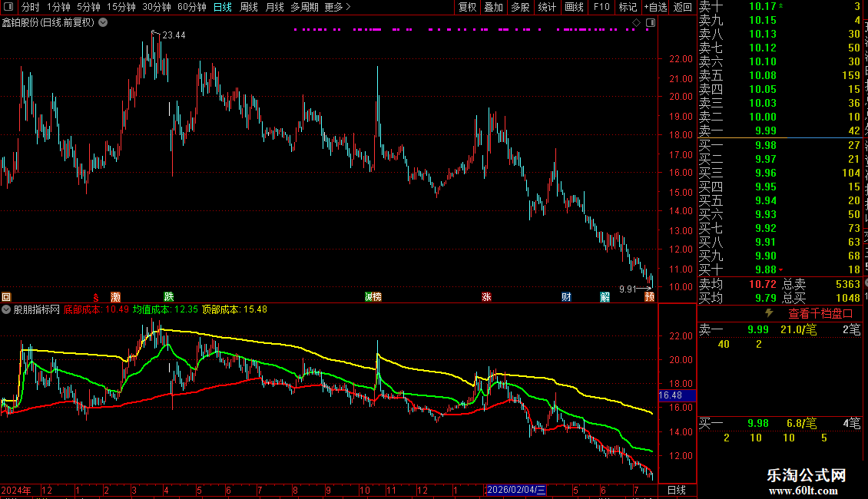The image size is (868, 499).
Task: Click the 回 marker icon on the chart
Action: (6, 297)
